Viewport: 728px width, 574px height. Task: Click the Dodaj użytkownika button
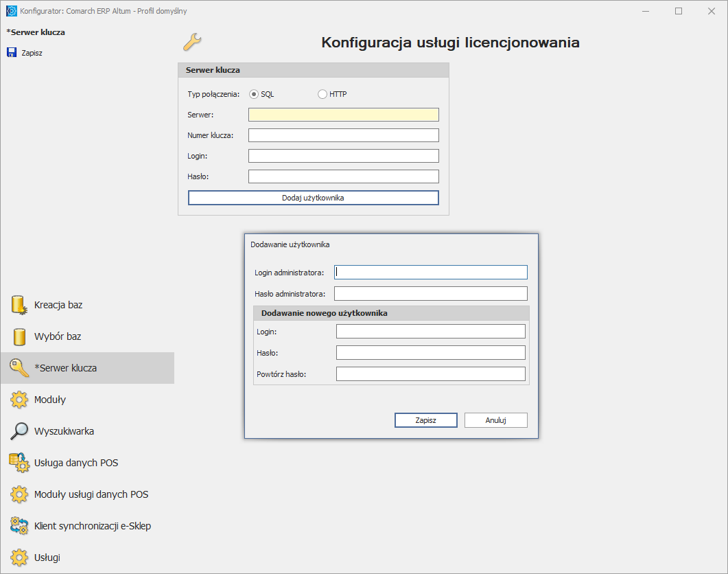(x=314, y=198)
